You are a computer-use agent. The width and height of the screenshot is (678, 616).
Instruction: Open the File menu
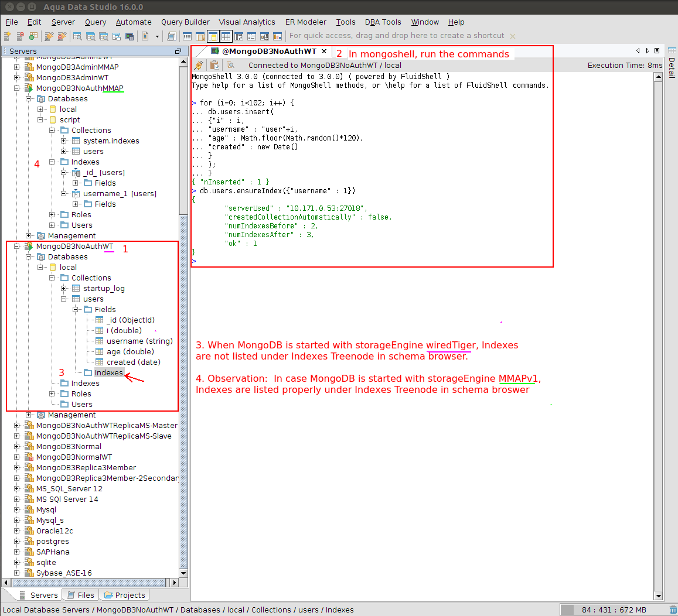point(12,22)
